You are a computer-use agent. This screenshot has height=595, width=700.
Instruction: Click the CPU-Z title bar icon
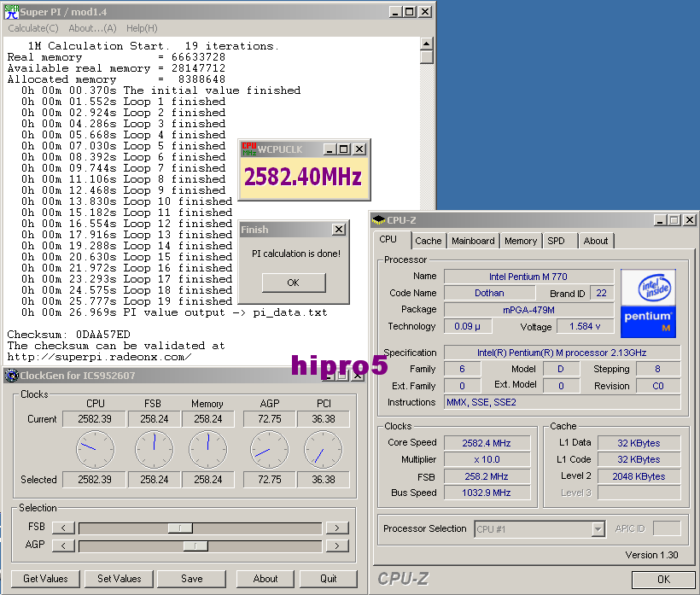[378, 220]
